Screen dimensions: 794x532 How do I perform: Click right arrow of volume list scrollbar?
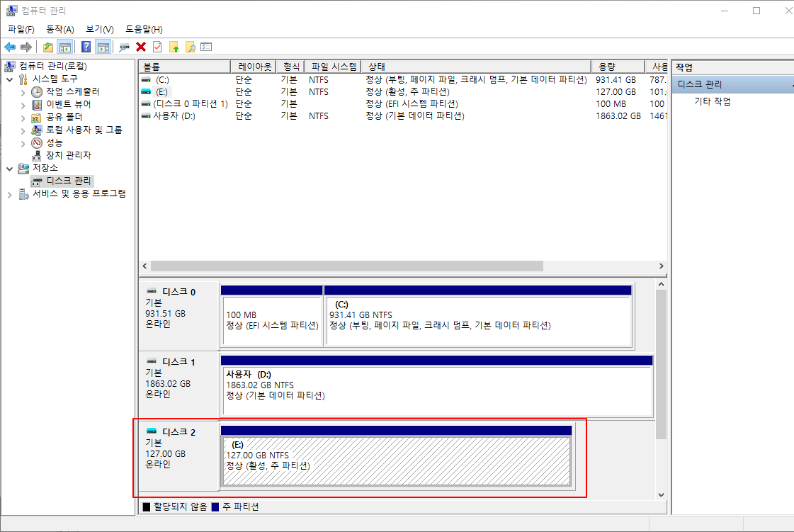[x=662, y=266]
